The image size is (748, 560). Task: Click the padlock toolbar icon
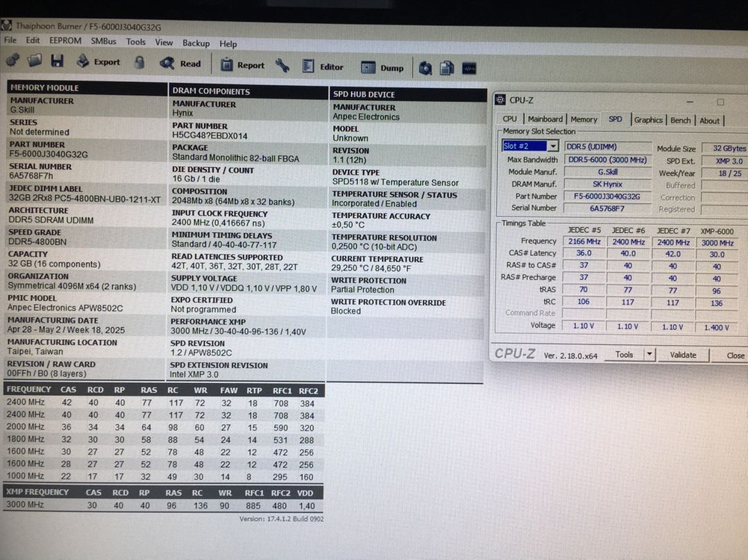139,63
